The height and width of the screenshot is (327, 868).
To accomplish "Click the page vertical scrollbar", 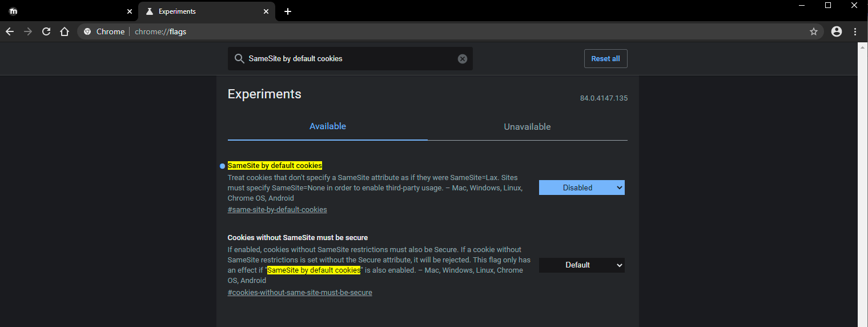I will (863, 185).
